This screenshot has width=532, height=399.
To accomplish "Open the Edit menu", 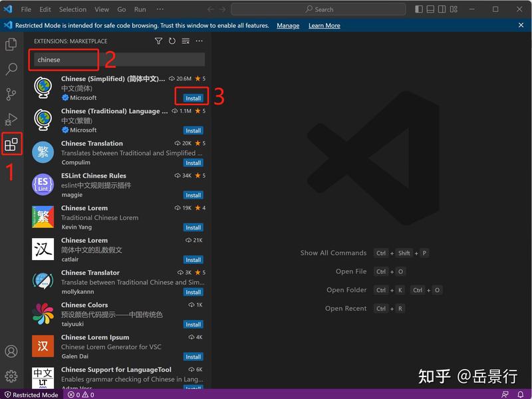I will click(x=45, y=9).
